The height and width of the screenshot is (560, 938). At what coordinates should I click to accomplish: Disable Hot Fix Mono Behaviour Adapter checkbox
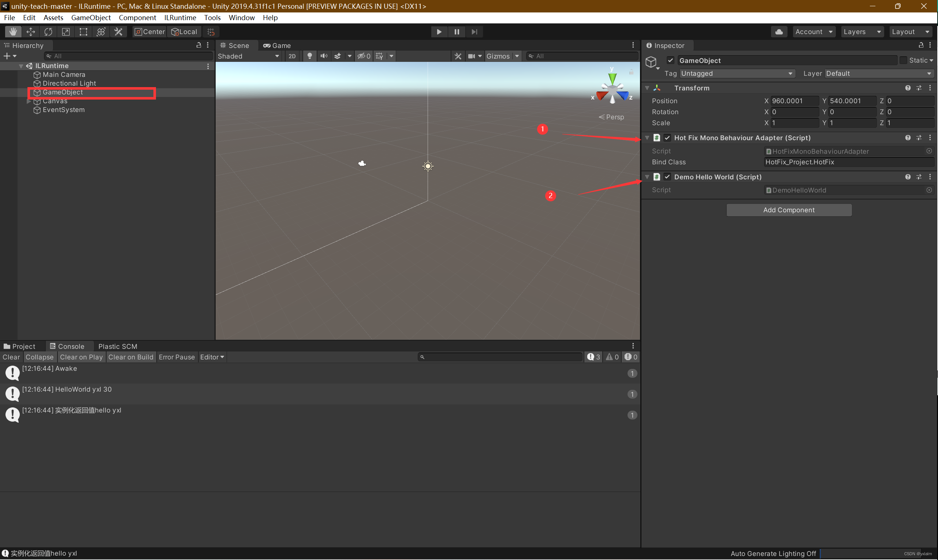[x=667, y=138]
